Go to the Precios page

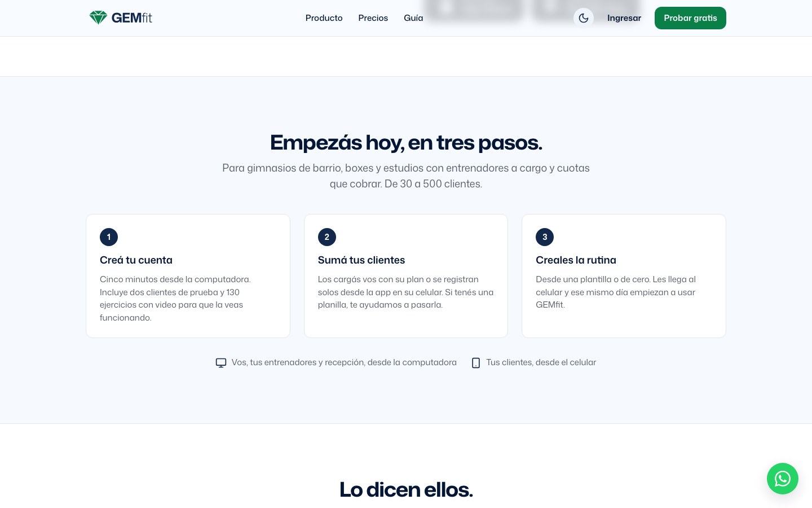click(x=373, y=18)
